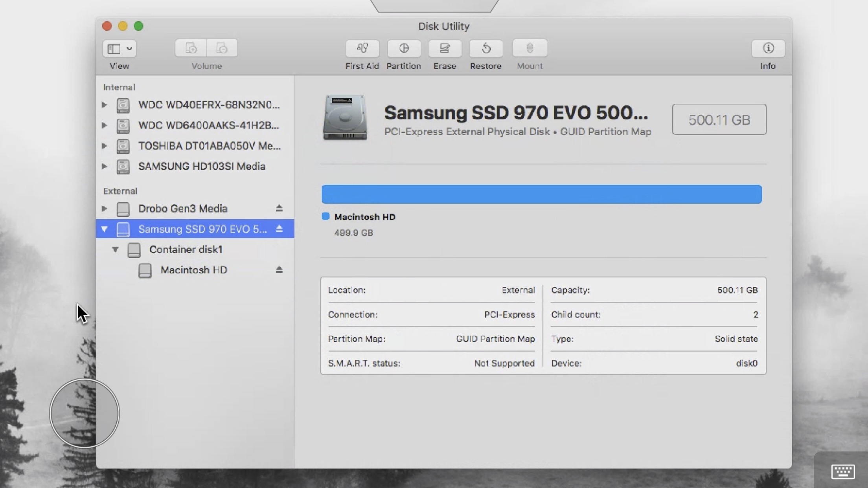The height and width of the screenshot is (488, 868).
Task: Click the PCI-Express External Physical Disk subtitle
Action: [x=518, y=132]
